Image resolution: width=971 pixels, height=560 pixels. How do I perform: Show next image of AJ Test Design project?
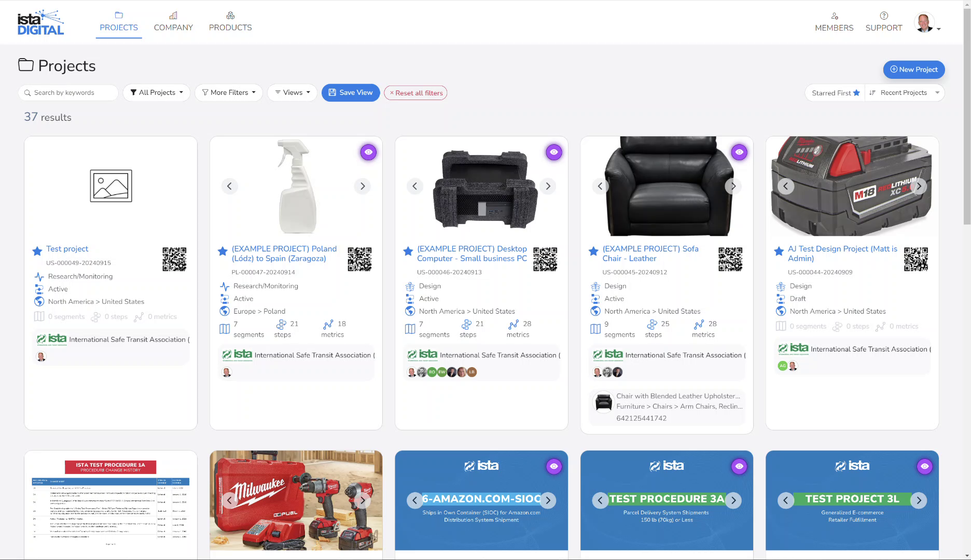point(919,186)
